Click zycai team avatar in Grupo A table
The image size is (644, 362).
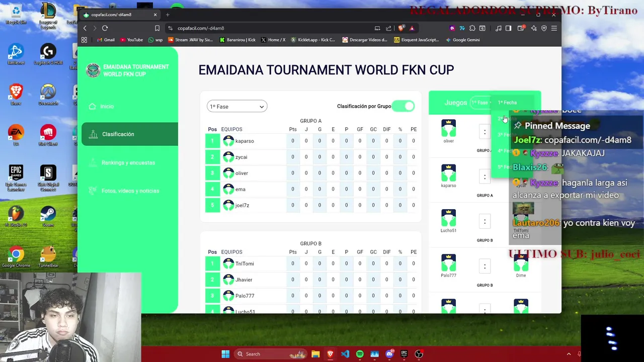pyautogui.click(x=228, y=157)
